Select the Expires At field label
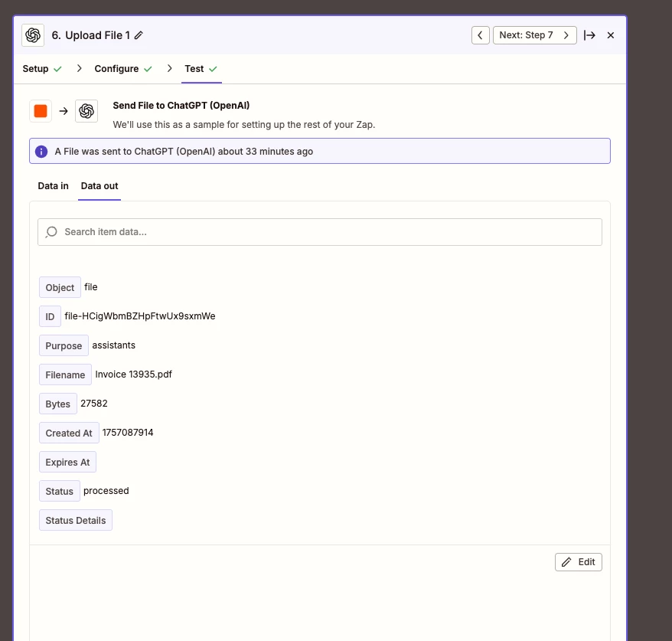Screen dimensions: 672x641 tap(67, 463)
